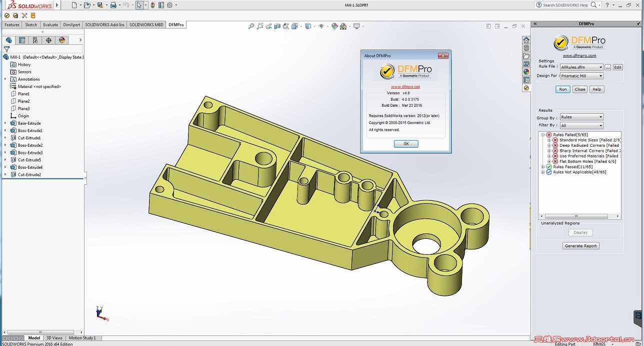Open Appearances color ball icon in task pane
Image resolution: width=644 pixels, height=346 pixels.
(x=526, y=72)
